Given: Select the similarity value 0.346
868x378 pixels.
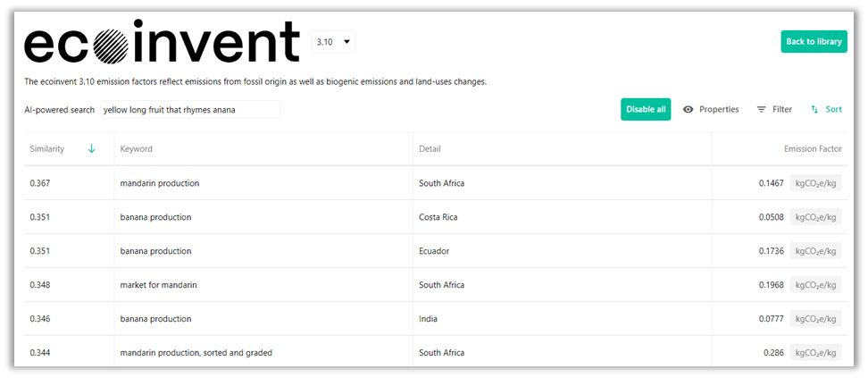Looking at the screenshot, I should point(40,319).
